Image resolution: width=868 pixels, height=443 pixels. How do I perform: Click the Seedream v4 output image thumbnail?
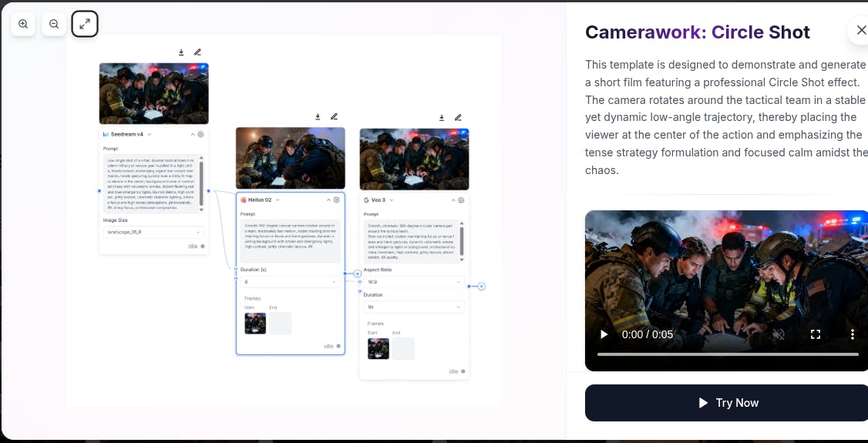154,93
